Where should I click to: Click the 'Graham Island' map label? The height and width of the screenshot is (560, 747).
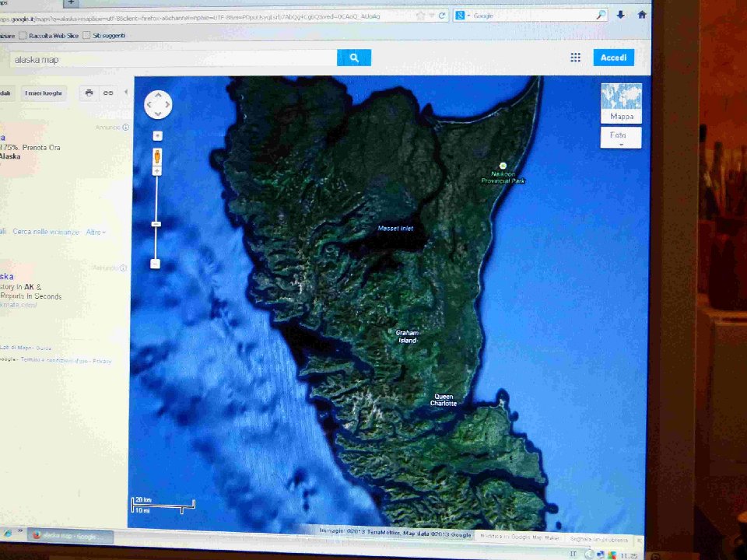(x=407, y=337)
